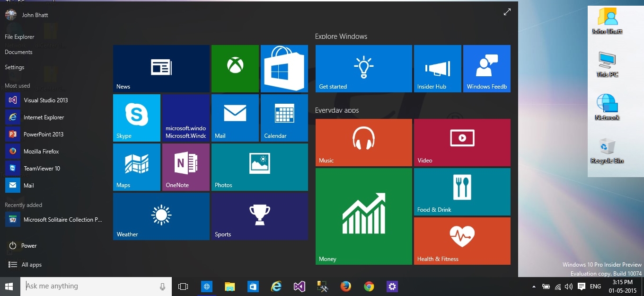Launch Firefox on taskbar
The width and height of the screenshot is (644, 296).
pyautogui.click(x=346, y=287)
